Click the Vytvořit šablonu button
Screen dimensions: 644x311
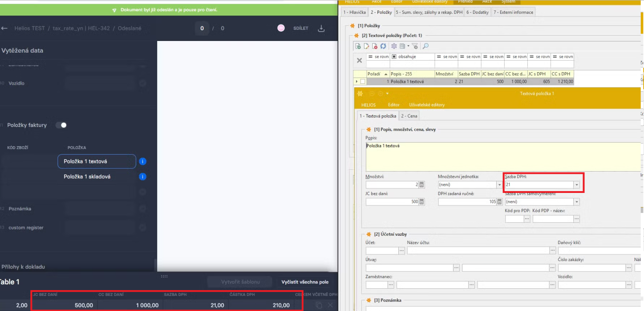(240, 282)
